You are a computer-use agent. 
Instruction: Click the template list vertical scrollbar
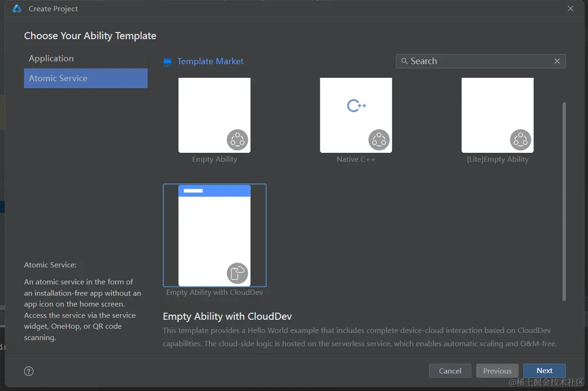pyautogui.click(x=564, y=201)
